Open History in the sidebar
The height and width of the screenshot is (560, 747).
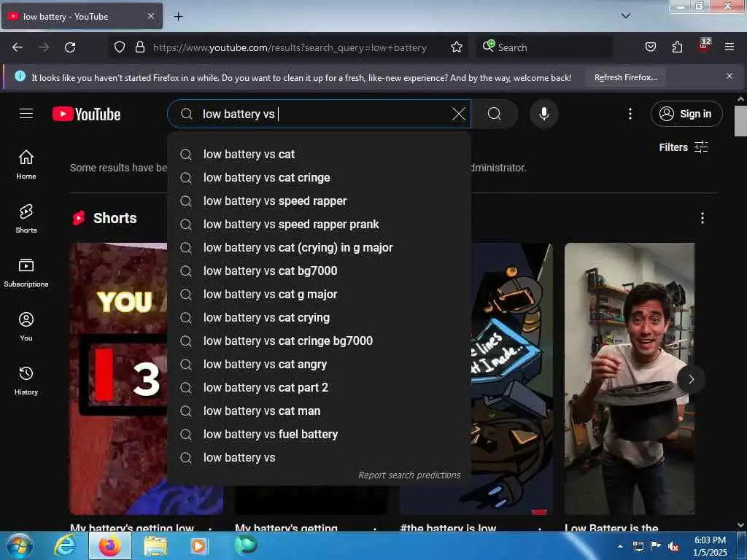(x=26, y=381)
